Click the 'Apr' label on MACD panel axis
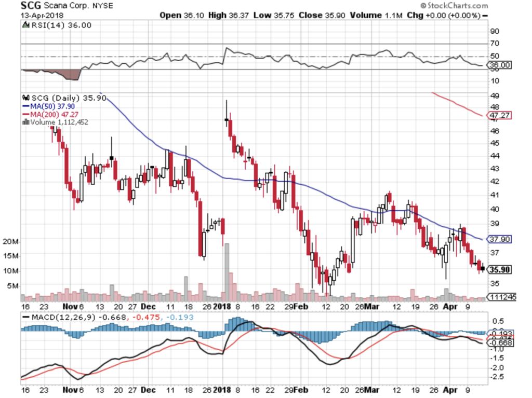The image size is (532, 398). click(450, 390)
